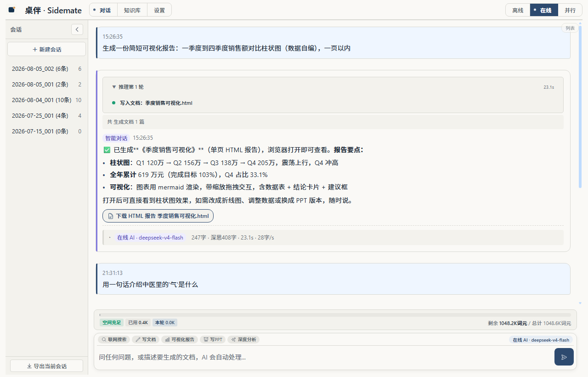Open the 知识库 tab

[132, 10]
